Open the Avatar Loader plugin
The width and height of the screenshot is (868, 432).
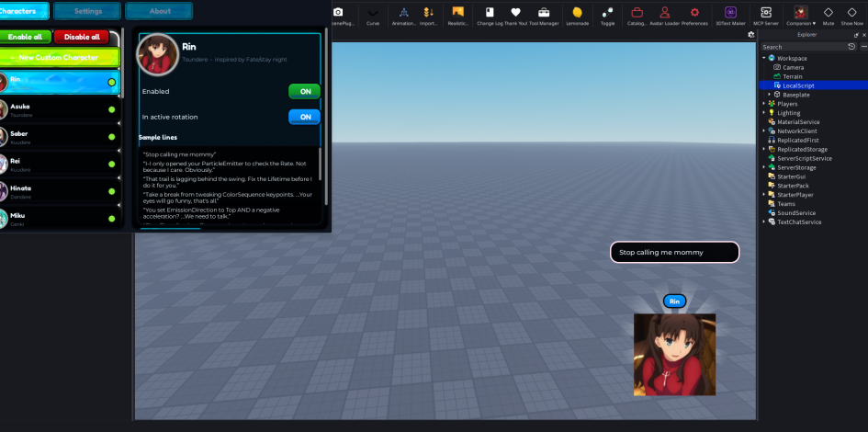tap(665, 16)
